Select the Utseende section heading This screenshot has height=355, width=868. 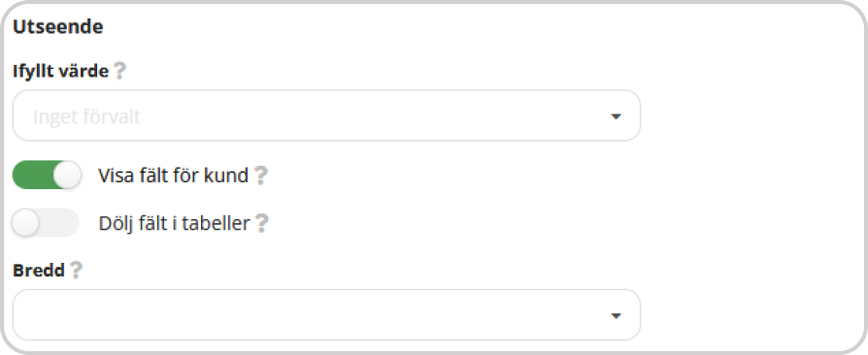58,27
